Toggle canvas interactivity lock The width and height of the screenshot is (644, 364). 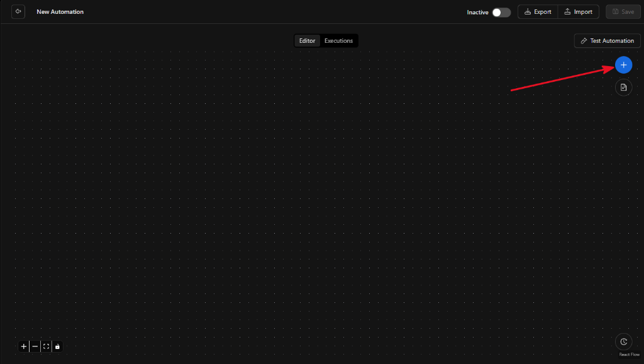[57, 347]
